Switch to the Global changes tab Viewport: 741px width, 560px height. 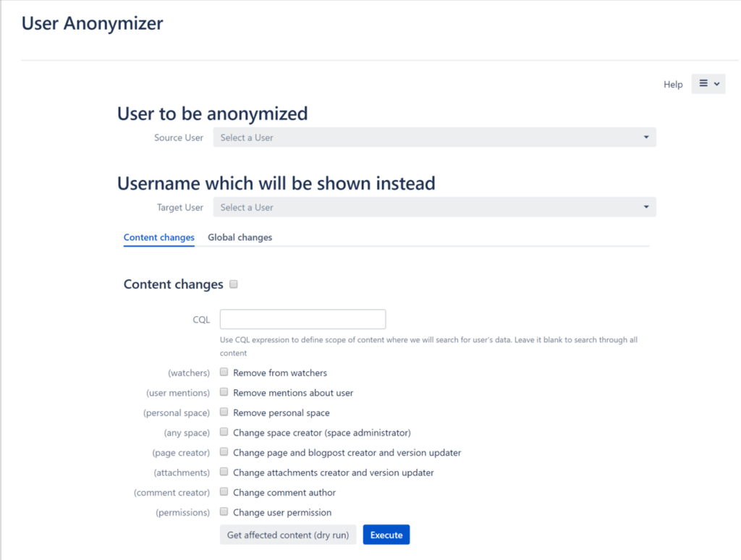tap(240, 237)
